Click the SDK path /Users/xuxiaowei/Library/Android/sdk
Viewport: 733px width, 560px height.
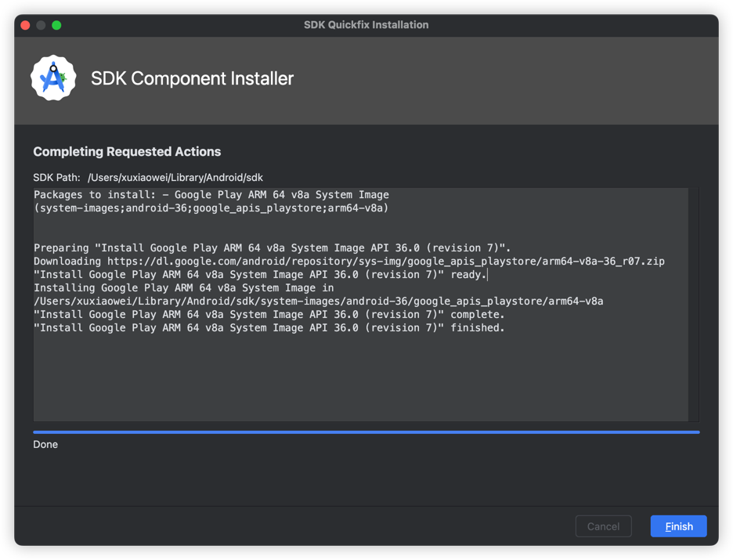pyautogui.click(x=175, y=178)
